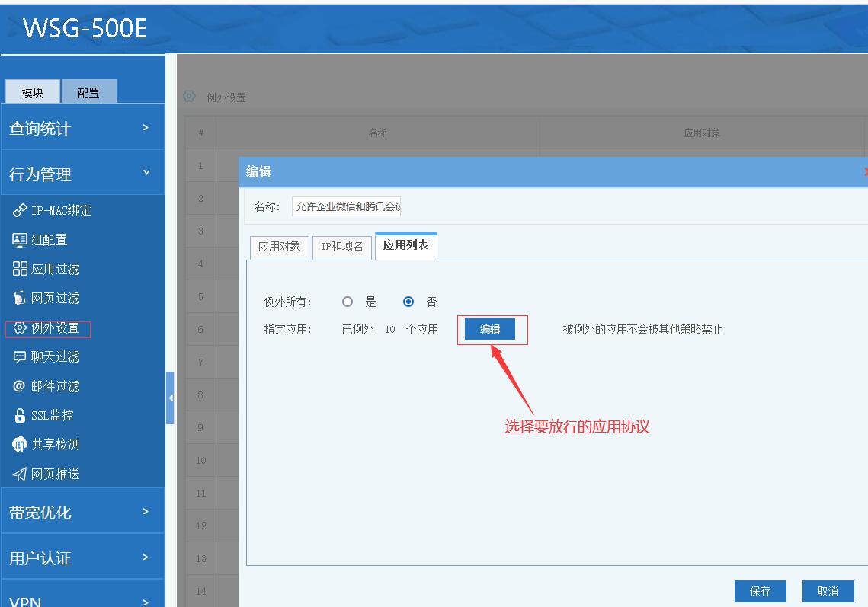Click the 网页过滤 page icon

point(20,298)
